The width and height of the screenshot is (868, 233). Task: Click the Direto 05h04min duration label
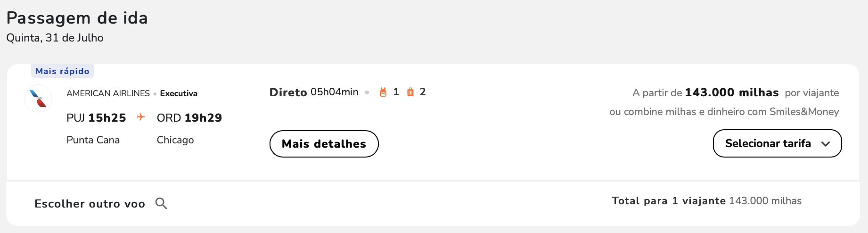[x=314, y=92]
